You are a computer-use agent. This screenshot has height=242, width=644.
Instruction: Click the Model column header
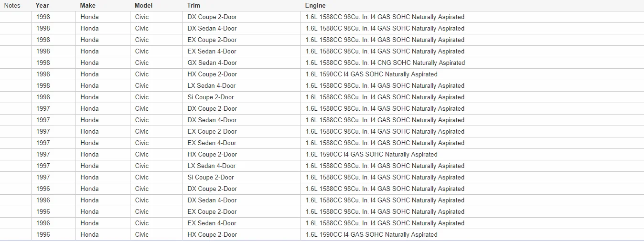coord(143,6)
